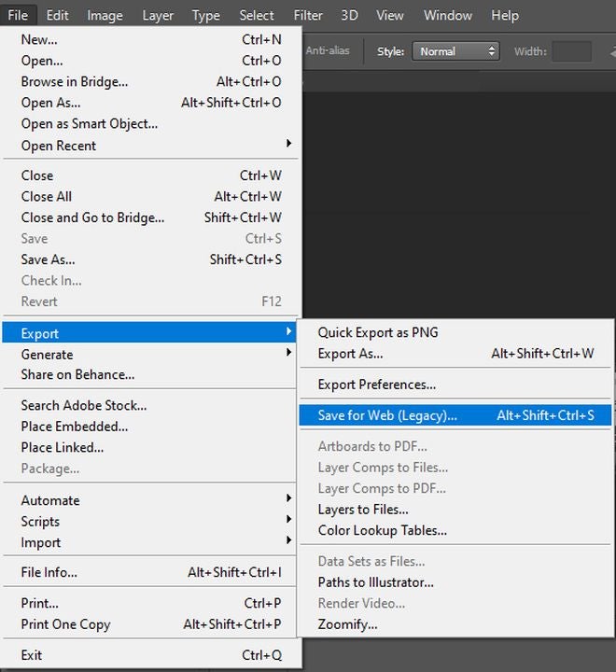
Task: Select Close and Go to Bridge...
Action: 151,217
